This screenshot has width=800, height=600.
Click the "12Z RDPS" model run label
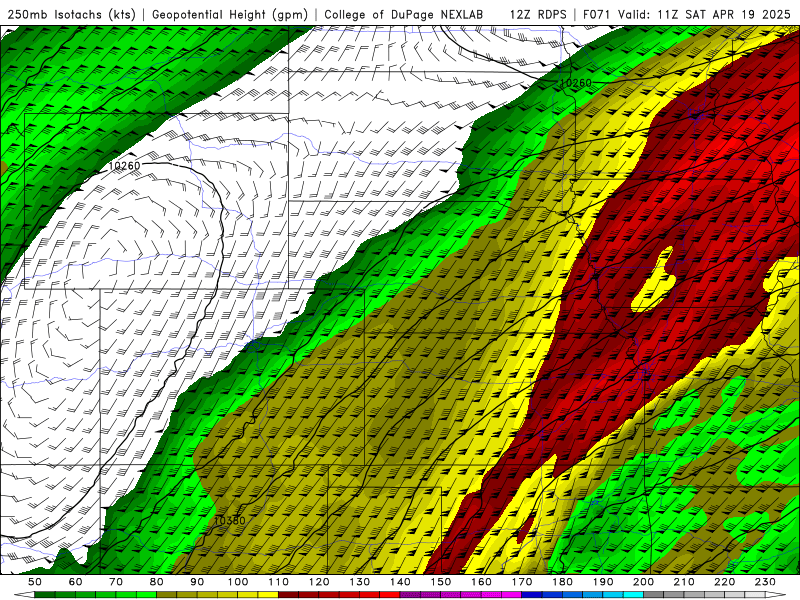click(538, 14)
